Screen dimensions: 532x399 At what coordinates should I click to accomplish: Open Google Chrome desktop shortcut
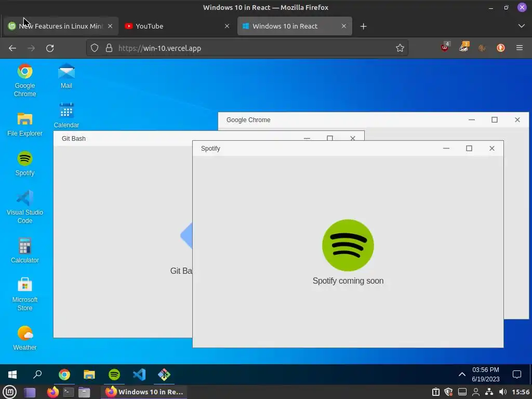(x=25, y=80)
